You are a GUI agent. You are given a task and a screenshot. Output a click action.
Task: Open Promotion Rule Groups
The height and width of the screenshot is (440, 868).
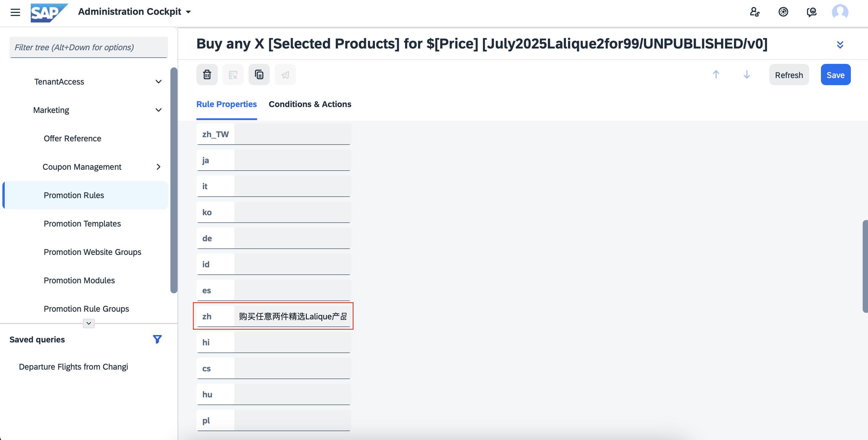[x=86, y=309]
